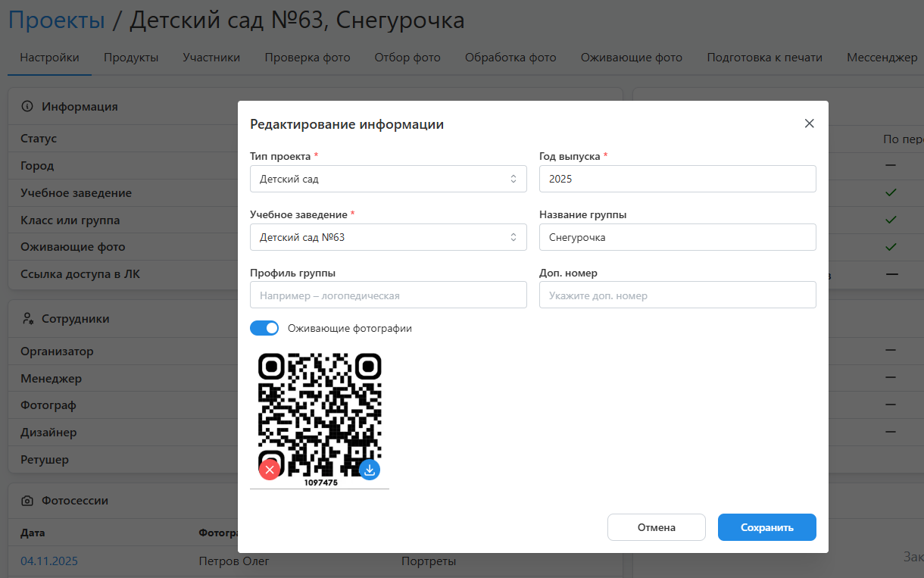Click the Отмена button
924x578 pixels.
pyautogui.click(x=656, y=527)
